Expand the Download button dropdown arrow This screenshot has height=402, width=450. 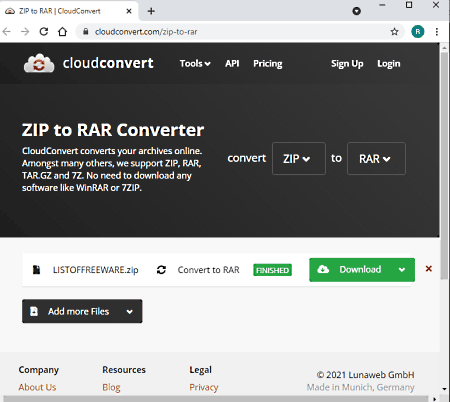pos(402,270)
